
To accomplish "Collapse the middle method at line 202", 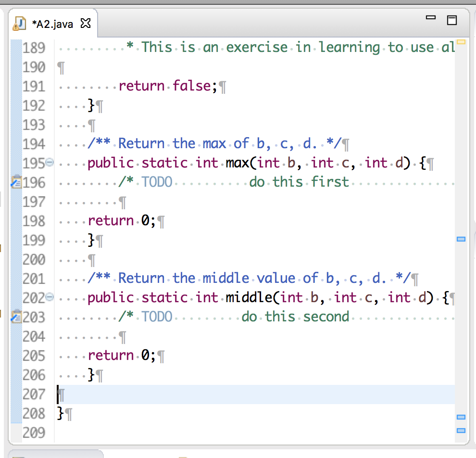I will [x=50, y=298].
